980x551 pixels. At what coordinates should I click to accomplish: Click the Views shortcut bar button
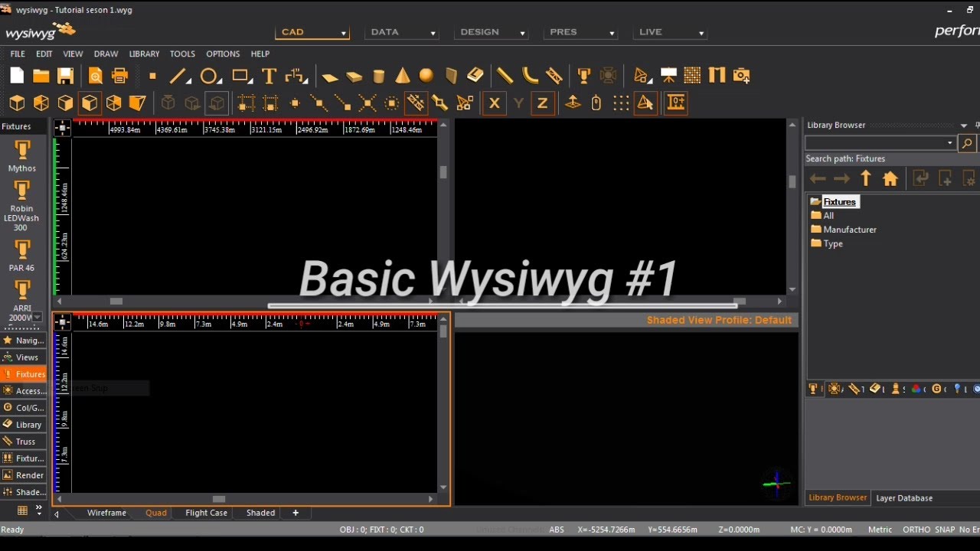[x=23, y=357]
